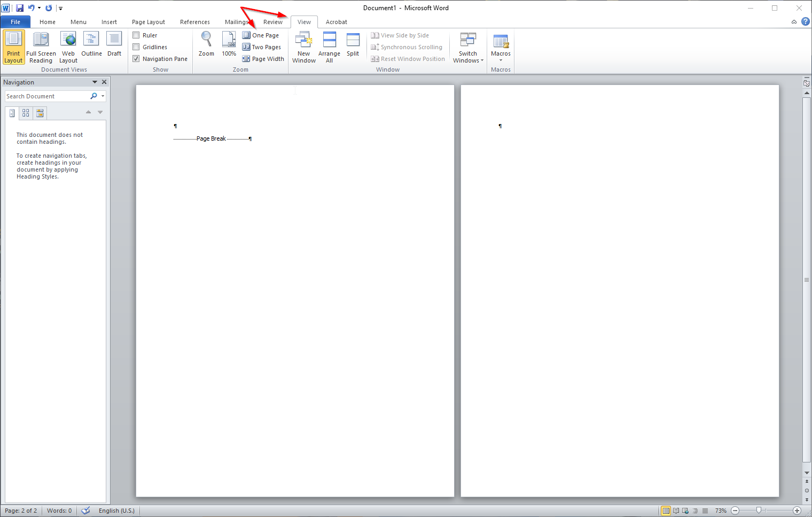Switch to the Insert tab
This screenshot has height=517, width=812.
[x=109, y=22]
